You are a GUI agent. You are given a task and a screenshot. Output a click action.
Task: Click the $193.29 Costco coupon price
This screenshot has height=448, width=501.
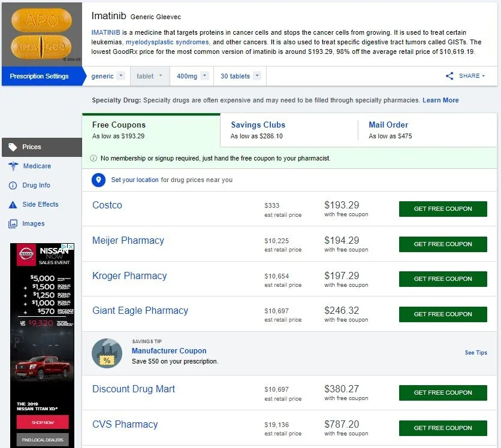pos(342,205)
